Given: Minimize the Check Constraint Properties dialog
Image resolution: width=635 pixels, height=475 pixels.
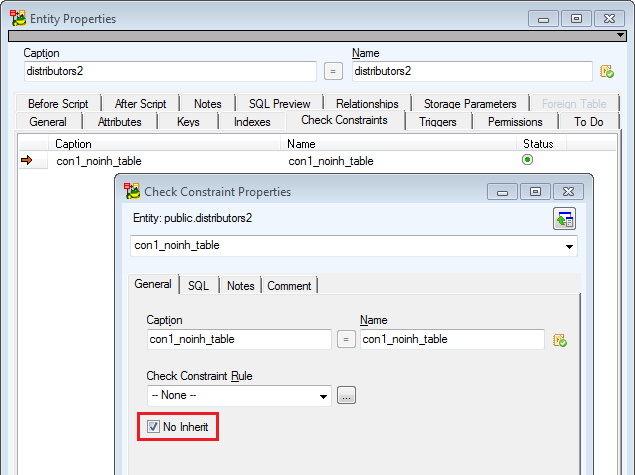Looking at the screenshot, I should pos(502,192).
